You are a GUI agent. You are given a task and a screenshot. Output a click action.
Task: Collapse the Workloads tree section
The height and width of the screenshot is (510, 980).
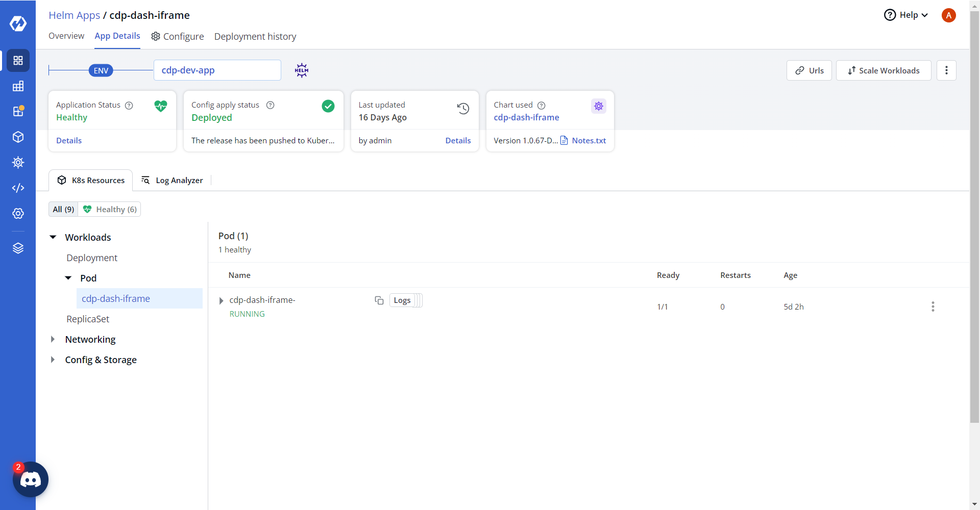click(53, 237)
